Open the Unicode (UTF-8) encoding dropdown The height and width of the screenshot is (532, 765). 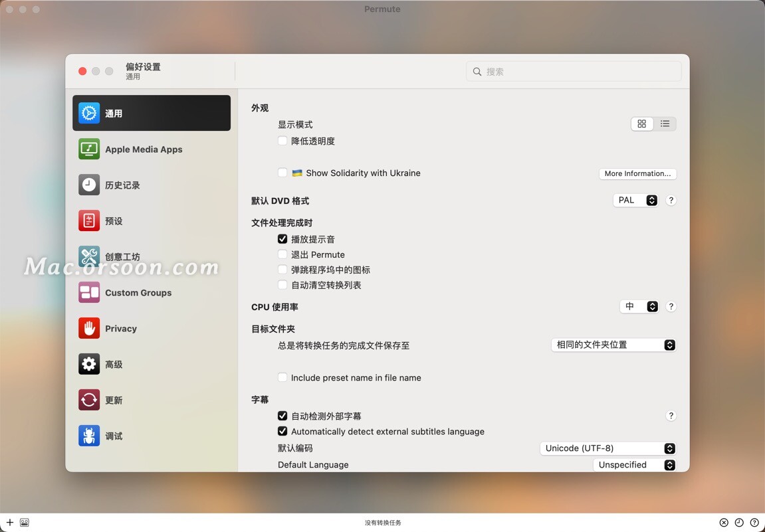click(608, 448)
